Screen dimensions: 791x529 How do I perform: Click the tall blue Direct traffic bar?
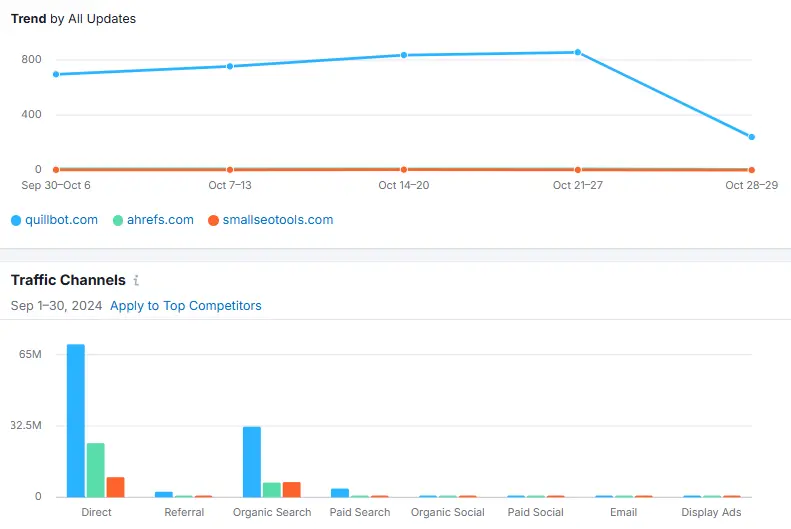[76, 420]
